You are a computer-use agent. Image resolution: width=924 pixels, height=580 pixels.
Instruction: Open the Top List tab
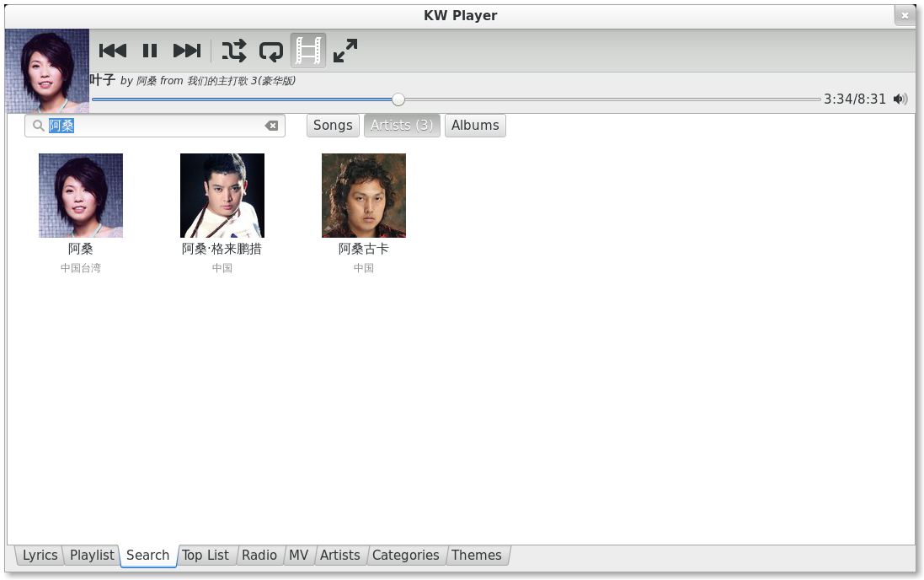205,556
